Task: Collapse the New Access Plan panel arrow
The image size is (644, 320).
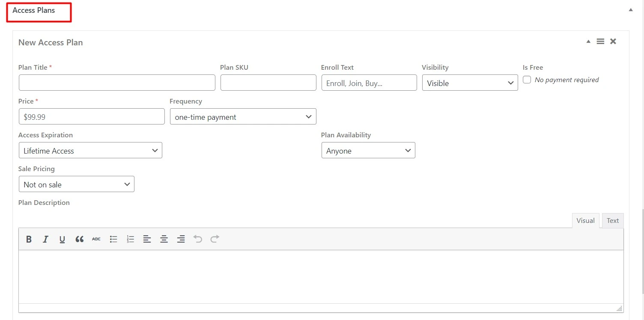Action: coord(588,41)
